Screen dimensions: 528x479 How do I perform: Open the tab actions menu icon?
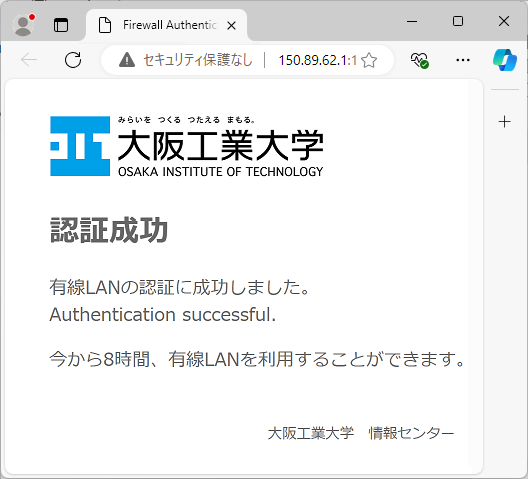click(61, 25)
